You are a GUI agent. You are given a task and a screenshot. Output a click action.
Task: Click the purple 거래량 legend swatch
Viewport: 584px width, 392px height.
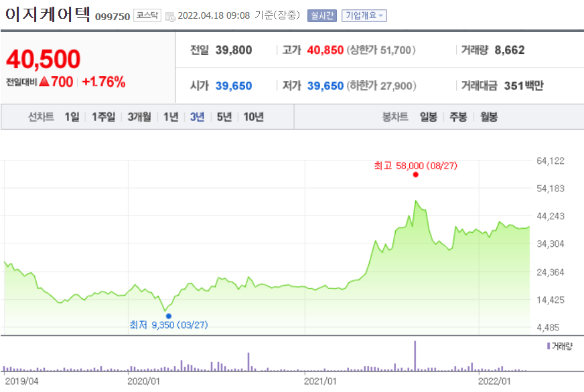(x=549, y=347)
